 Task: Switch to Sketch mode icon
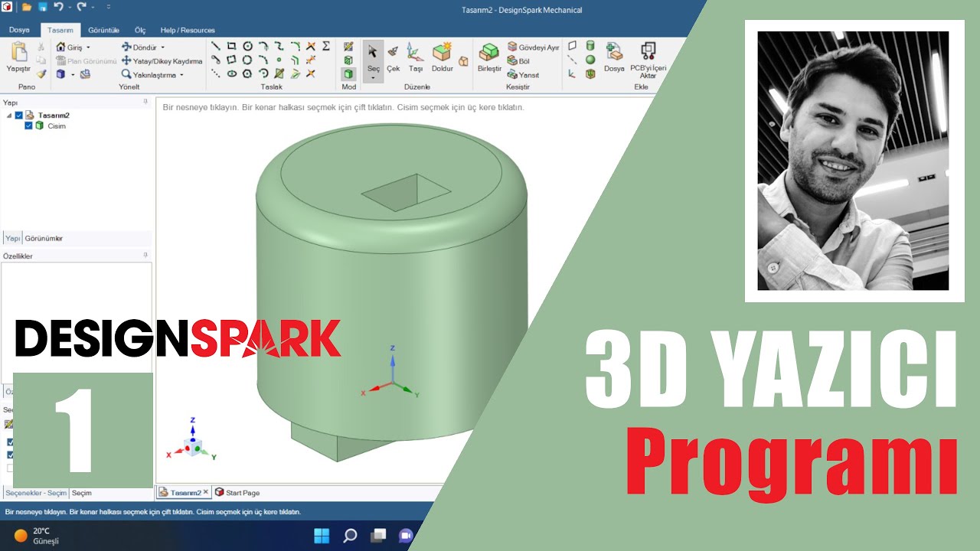(349, 46)
